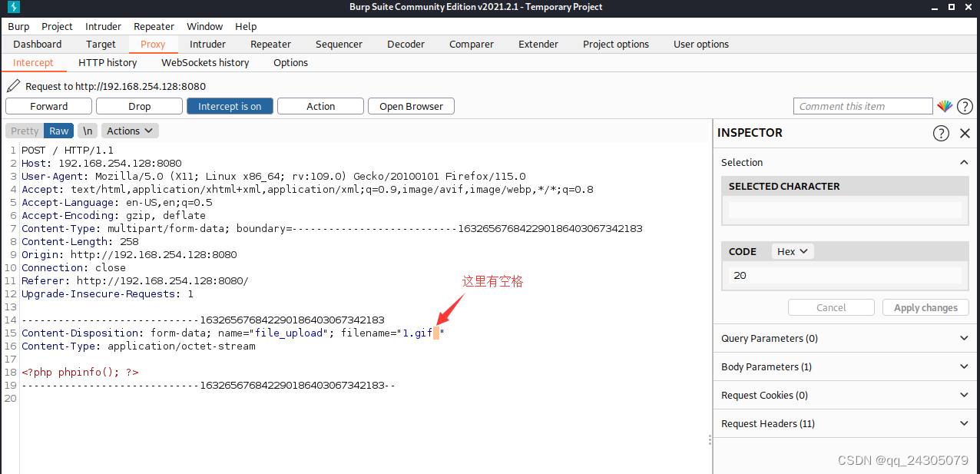Click the Cancel button in Inspector
The image size is (980, 474).
click(x=831, y=307)
